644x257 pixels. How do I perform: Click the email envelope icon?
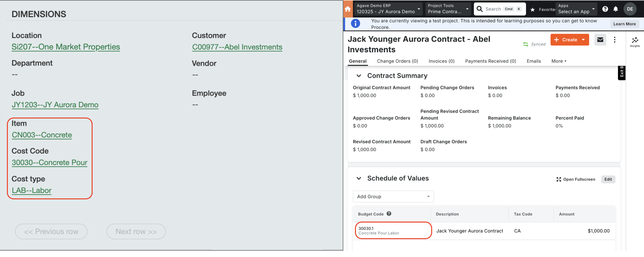tap(600, 40)
